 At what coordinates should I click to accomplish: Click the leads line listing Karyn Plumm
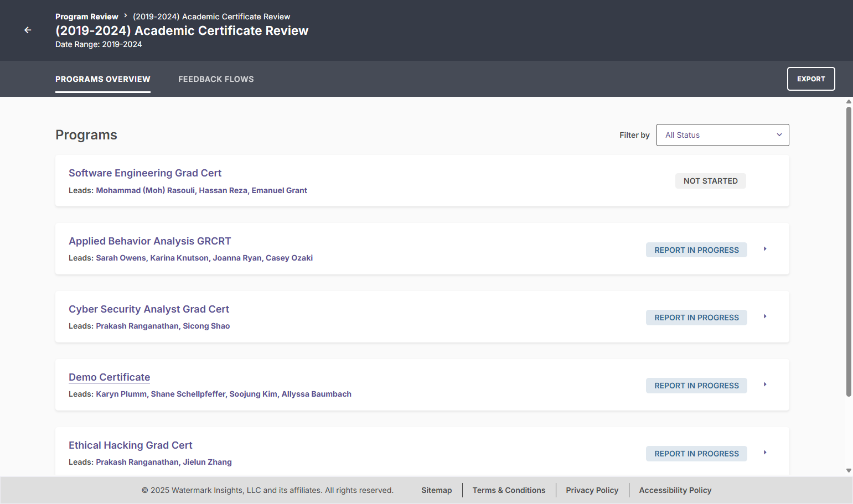point(210,394)
